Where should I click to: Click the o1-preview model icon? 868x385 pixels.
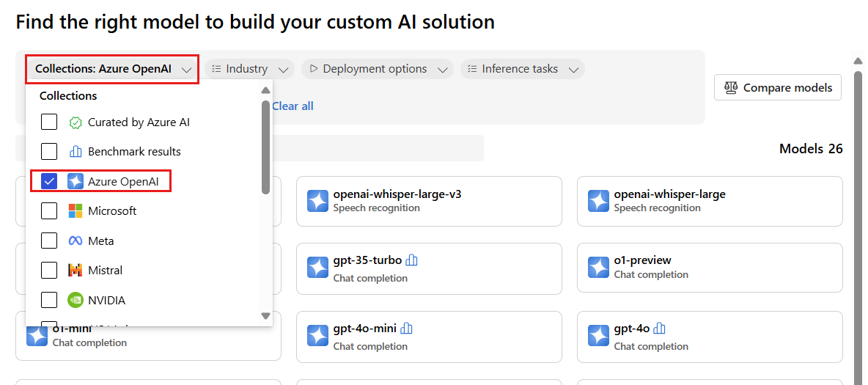598,267
